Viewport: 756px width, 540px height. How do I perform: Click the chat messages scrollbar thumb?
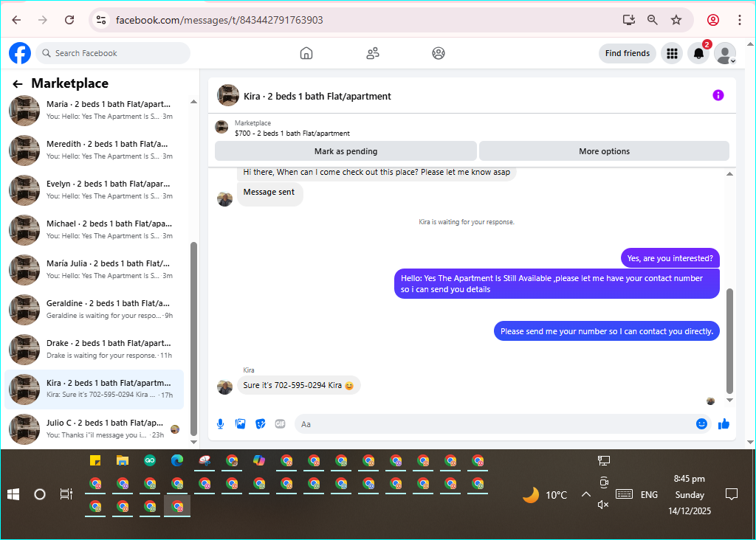[729, 341]
